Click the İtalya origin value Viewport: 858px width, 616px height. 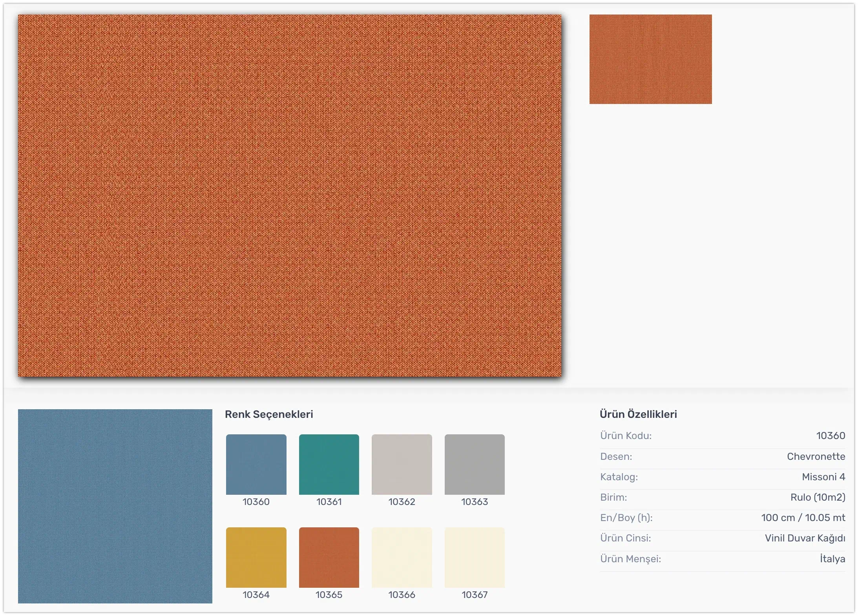tap(832, 559)
